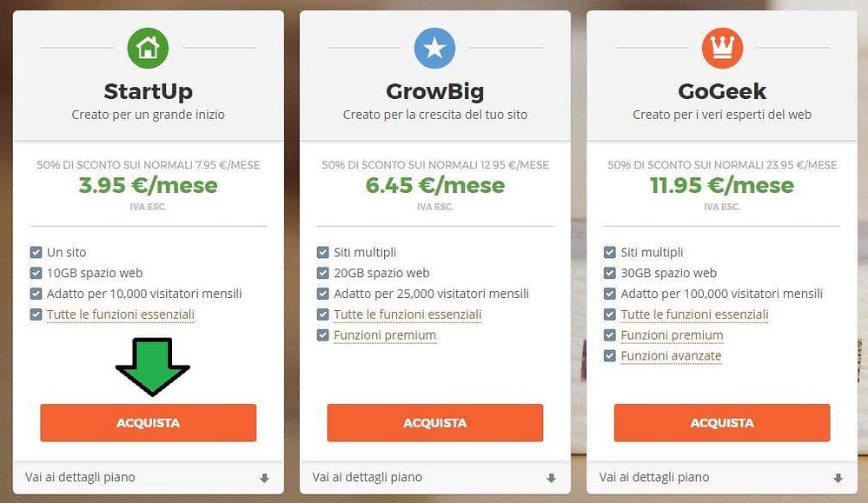Click the 6.45 €/mese price text
The width and height of the screenshot is (868, 503).
435,185
